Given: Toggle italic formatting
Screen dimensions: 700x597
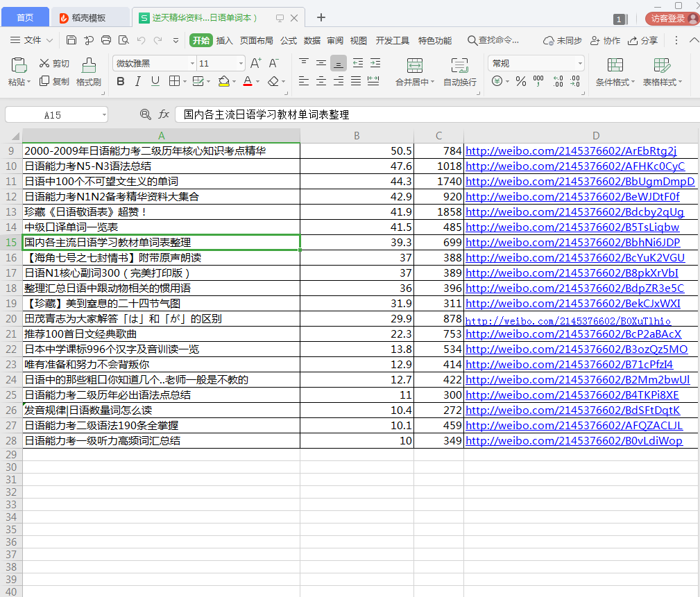Looking at the screenshot, I should pos(137,82).
